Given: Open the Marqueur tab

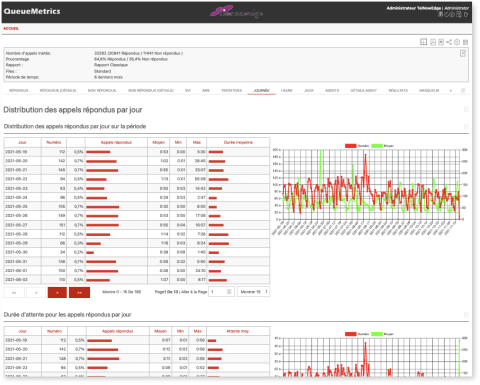Looking at the screenshot, I should point(429,91).
